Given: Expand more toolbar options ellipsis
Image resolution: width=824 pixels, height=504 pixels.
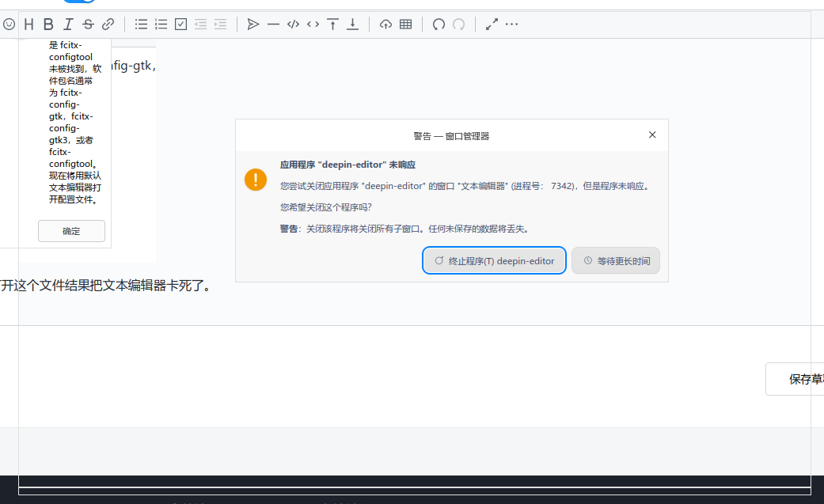Looking at the screenshot, I should (512, 25).
